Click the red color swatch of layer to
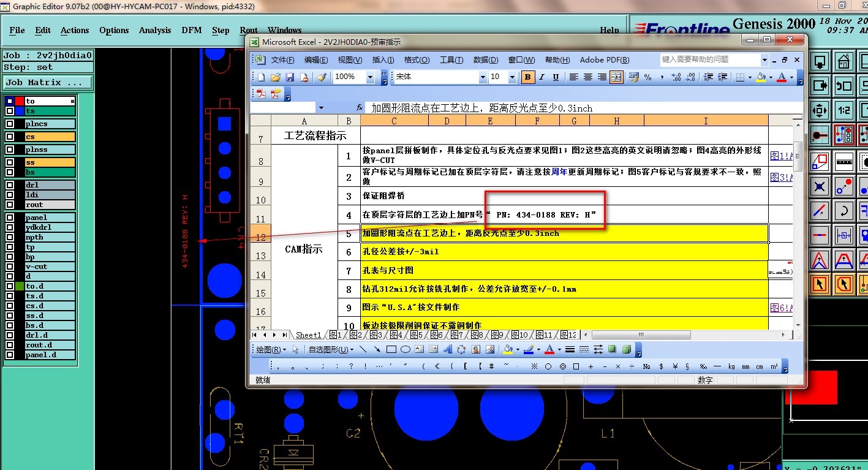 pos(20,101)
